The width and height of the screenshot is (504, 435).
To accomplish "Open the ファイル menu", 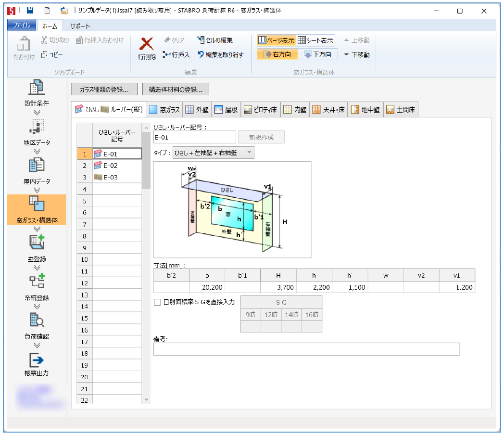I will (x=21, y=26).
